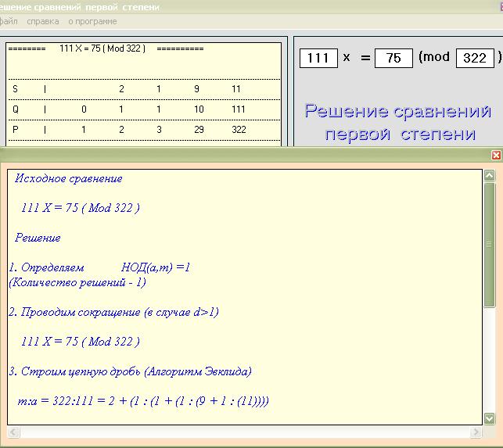Click value 111 in the Q row
Screen dimensions: 503x448
coord(239,109)
